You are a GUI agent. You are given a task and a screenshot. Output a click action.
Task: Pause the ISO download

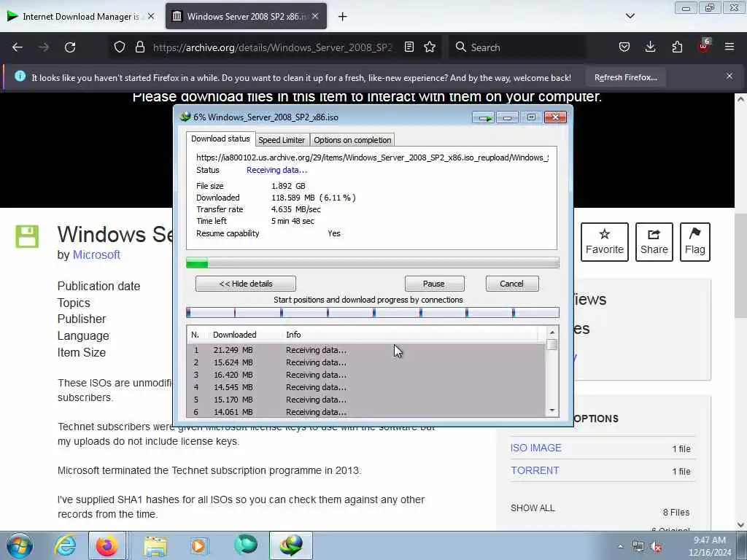pos(434,284)
